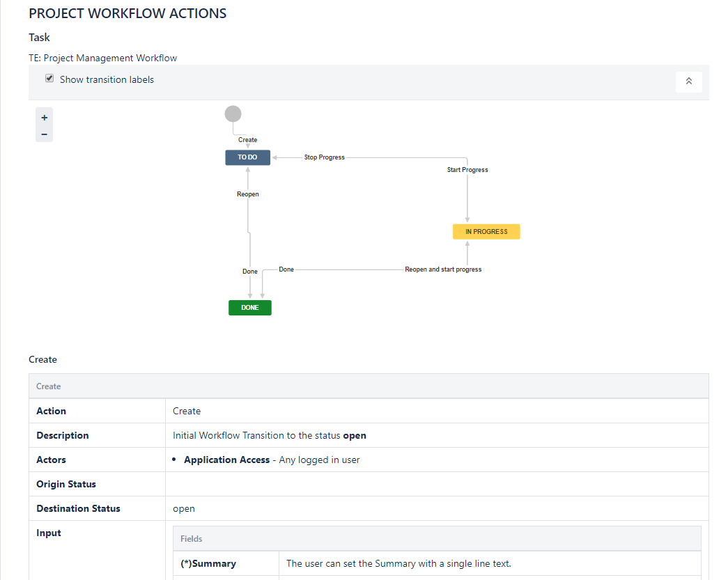
Task: Click the Done label beside the horizontal line
Action: [286, 269]
